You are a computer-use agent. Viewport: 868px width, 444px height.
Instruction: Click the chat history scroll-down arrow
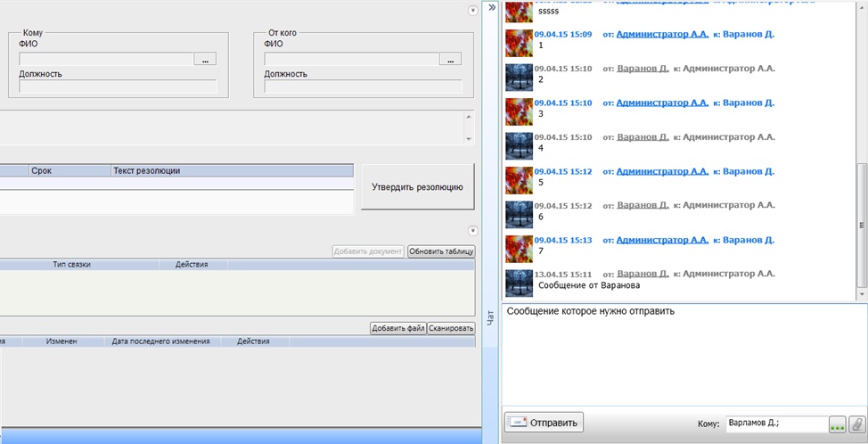(x=862, y=294)
